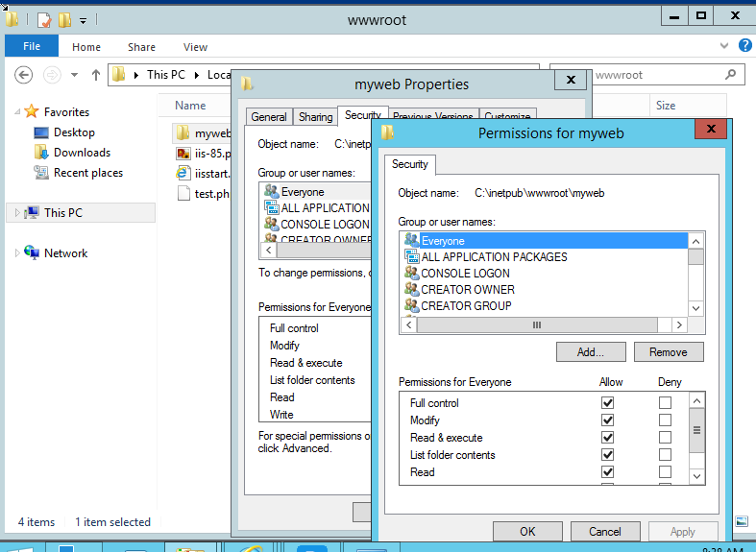
Task: Select the iis-85 image file icon
Action: pyautogui.click(x=183, y=154)
